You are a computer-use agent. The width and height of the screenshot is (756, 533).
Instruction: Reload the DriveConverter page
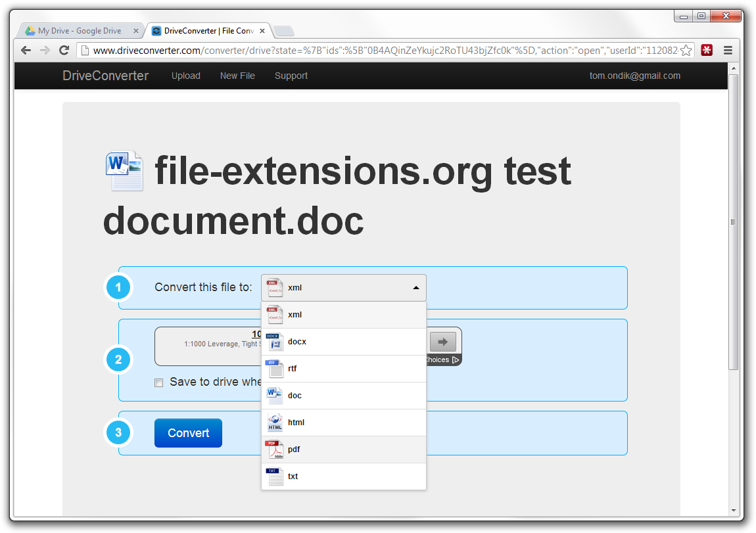click(64, 50)
